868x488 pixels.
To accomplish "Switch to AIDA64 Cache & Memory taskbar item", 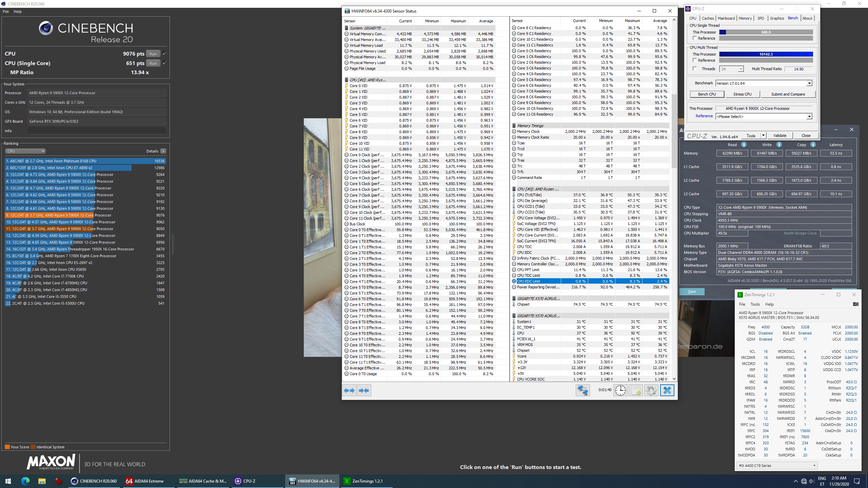I will pos(203,481).
